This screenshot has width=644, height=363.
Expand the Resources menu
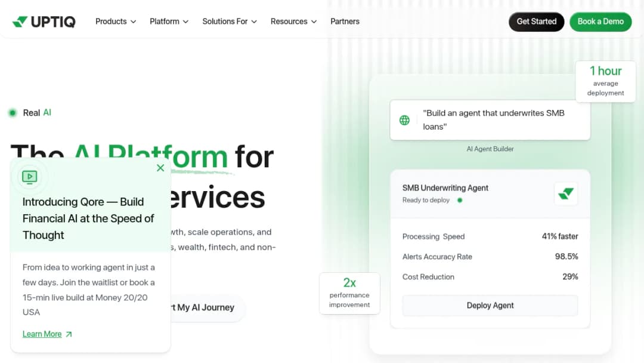[293, 21]
